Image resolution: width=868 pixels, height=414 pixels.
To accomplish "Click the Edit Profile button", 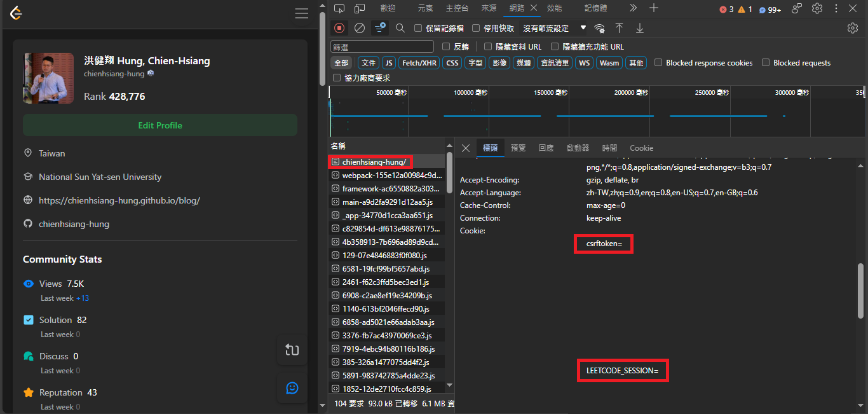I will tap(160, 125).
